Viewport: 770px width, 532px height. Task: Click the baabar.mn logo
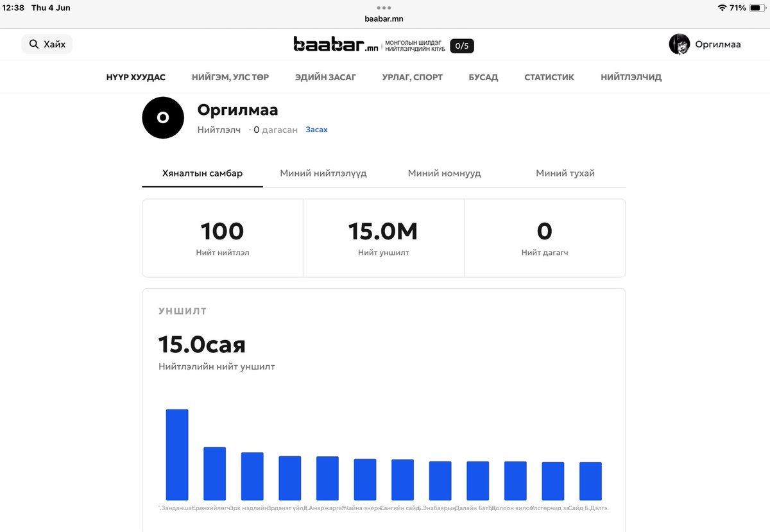click(336, 44)
